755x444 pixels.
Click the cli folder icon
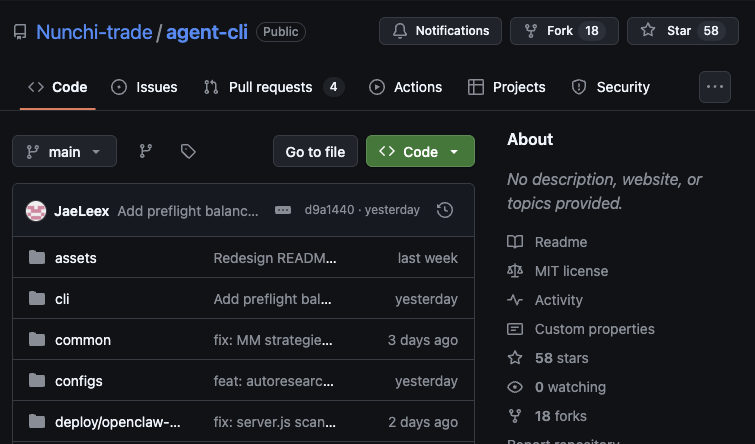pos(37,299)
